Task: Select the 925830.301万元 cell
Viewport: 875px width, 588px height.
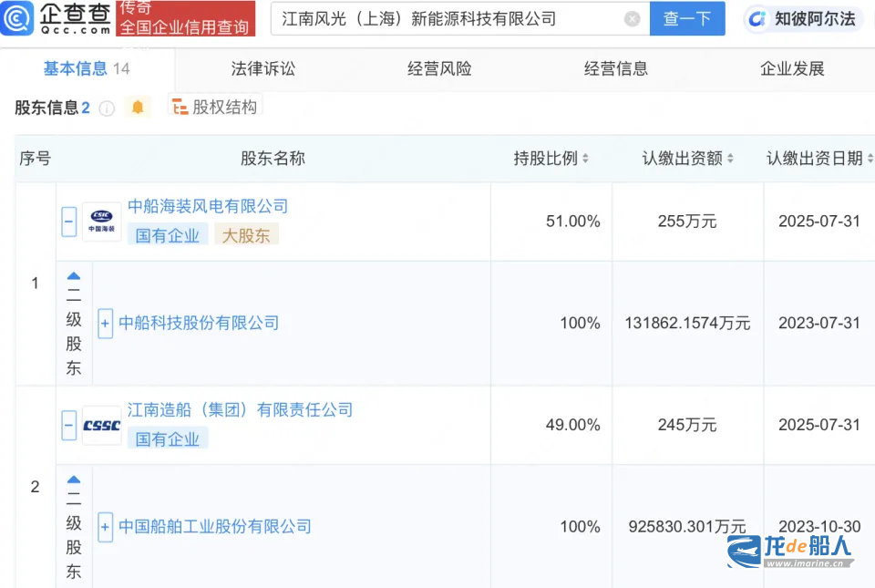Action: pos(687,526)
